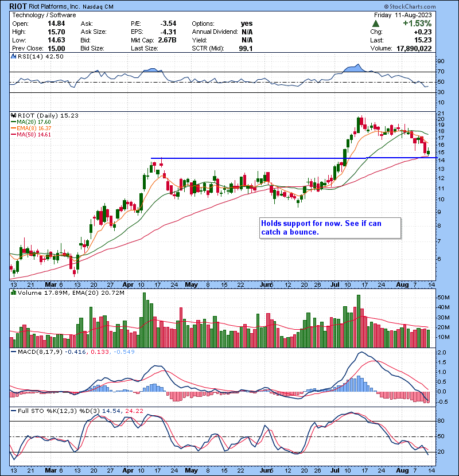This screenshot has width=459, height=476.
Task: Click the Chg value +0.23
Action: coord(423,32)
